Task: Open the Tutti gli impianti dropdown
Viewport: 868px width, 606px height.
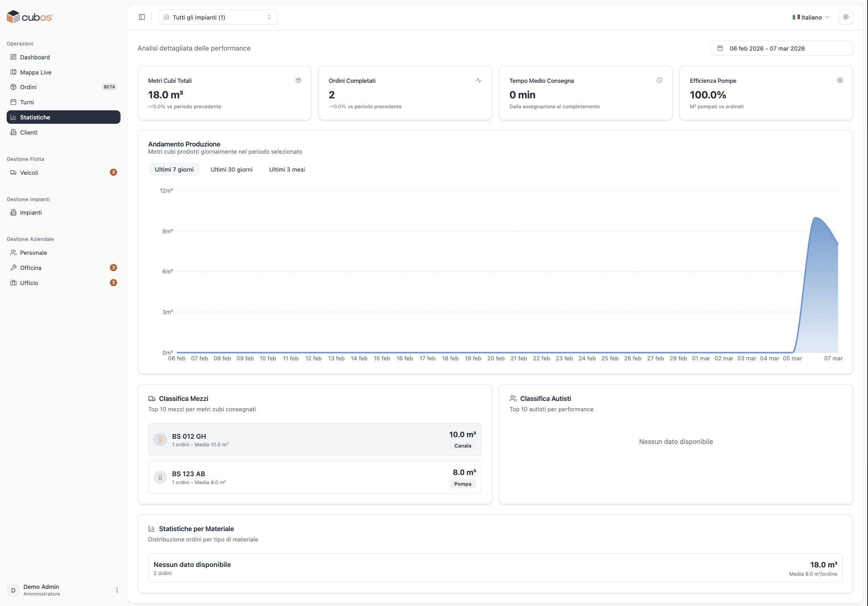Action: [217, 17]
